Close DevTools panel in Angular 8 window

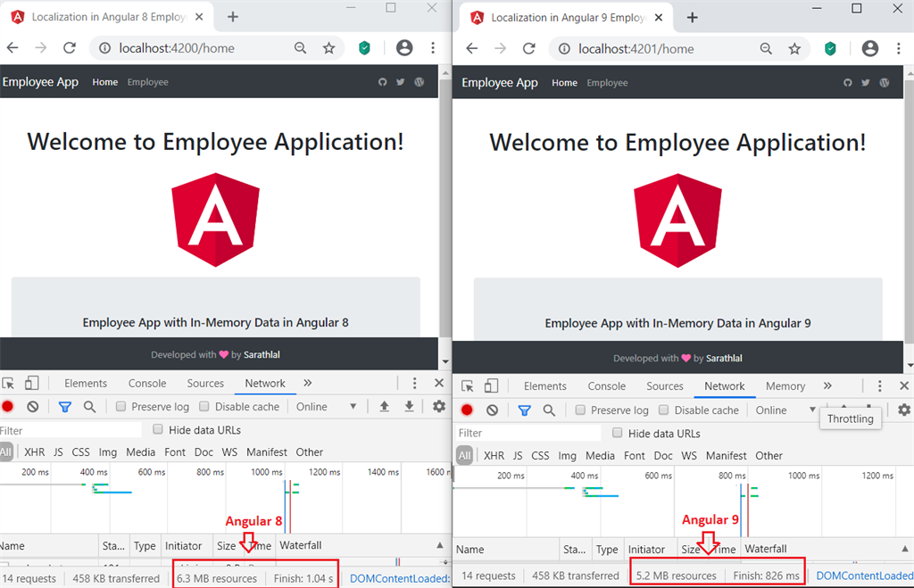click(439, 383)
